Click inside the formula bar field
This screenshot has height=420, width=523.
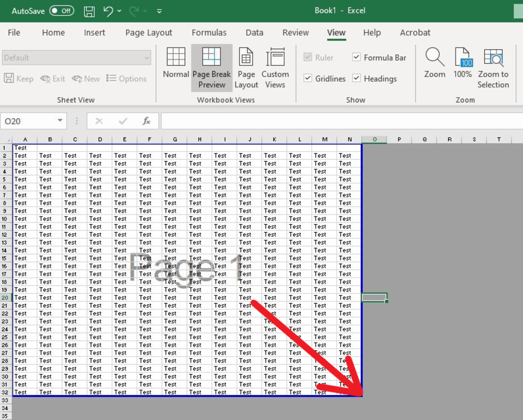(342, 121)
